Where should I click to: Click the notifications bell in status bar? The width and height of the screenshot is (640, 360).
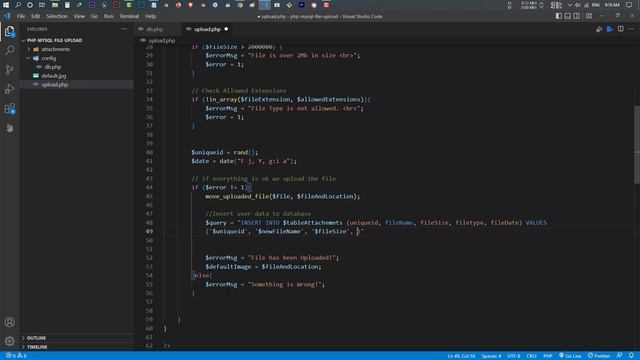pos(631,356)
